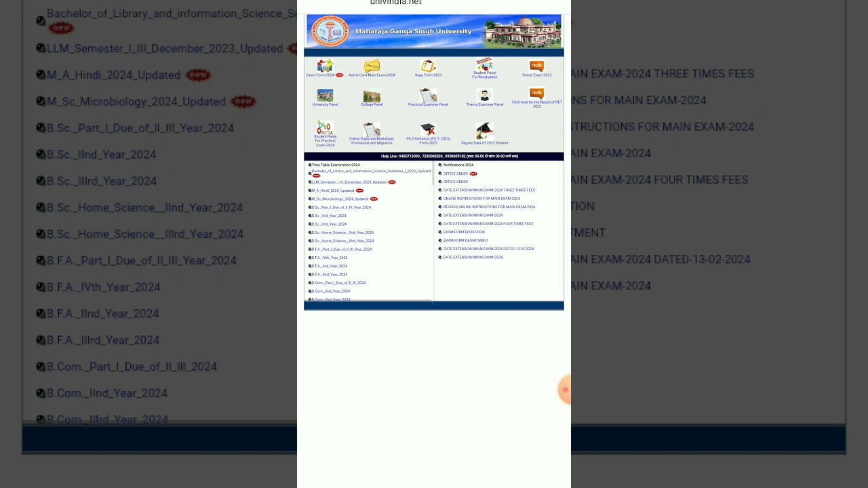Open M_A_Hindi_2024_Updated timetable link
The width and height of the screenshot is (868, 488).
pyautogui.click(x=332, y=190)
